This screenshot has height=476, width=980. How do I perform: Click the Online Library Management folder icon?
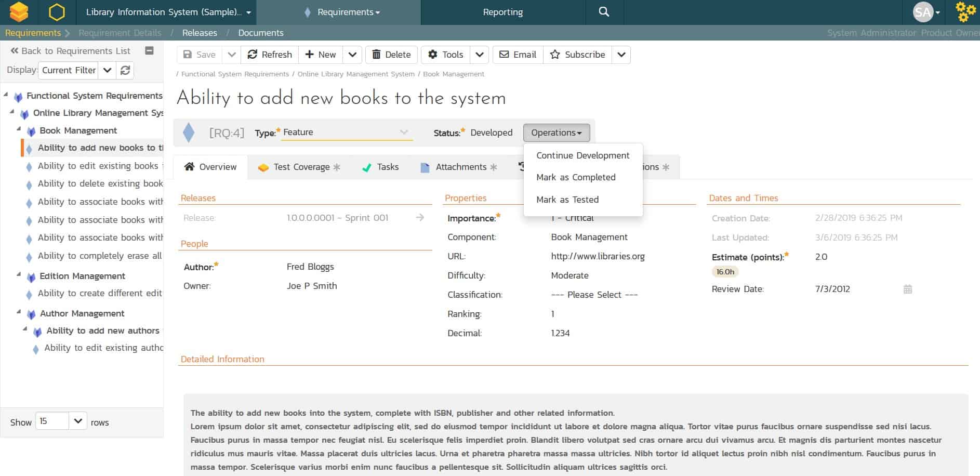24,113
